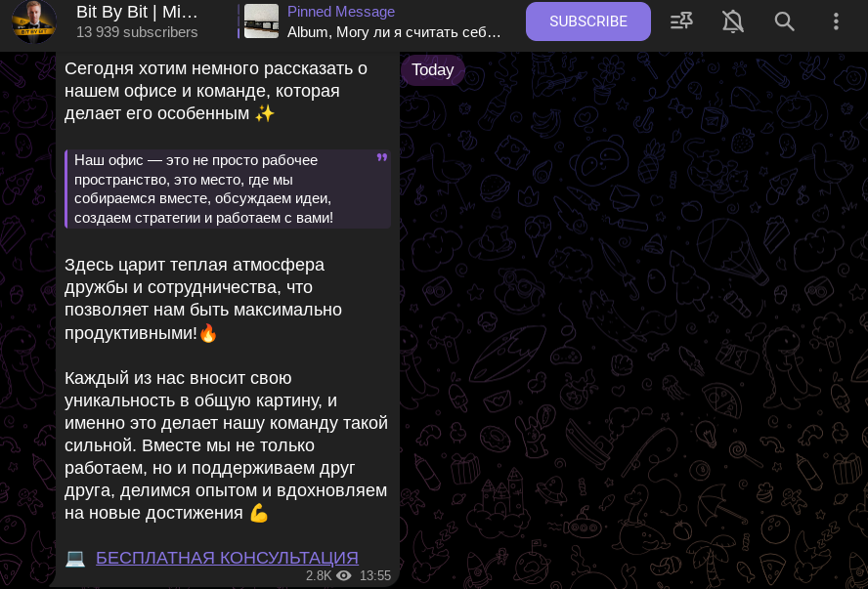Click the Bit By Bit channel title
This screenshot has height=589, width=868.
point(137,12)
